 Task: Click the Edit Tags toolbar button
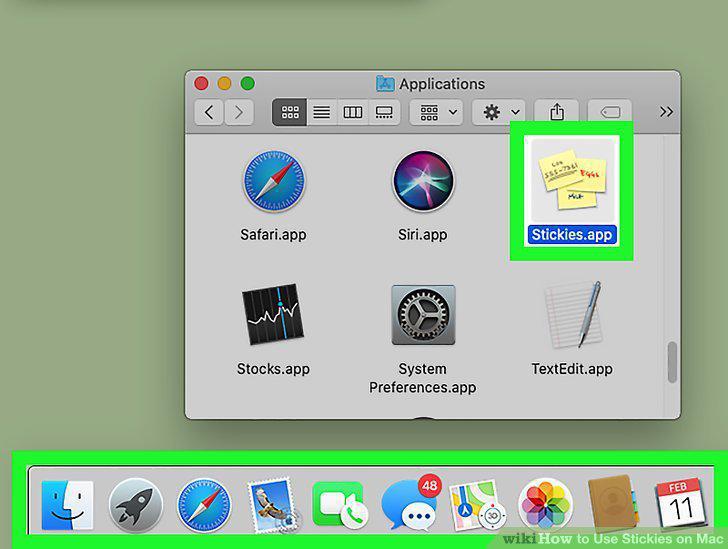click(x=610, y=112)
